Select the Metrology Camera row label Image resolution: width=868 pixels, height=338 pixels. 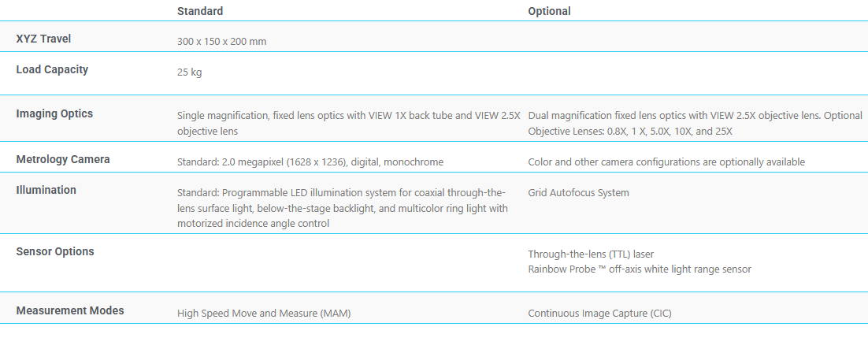tap(63, 159)
